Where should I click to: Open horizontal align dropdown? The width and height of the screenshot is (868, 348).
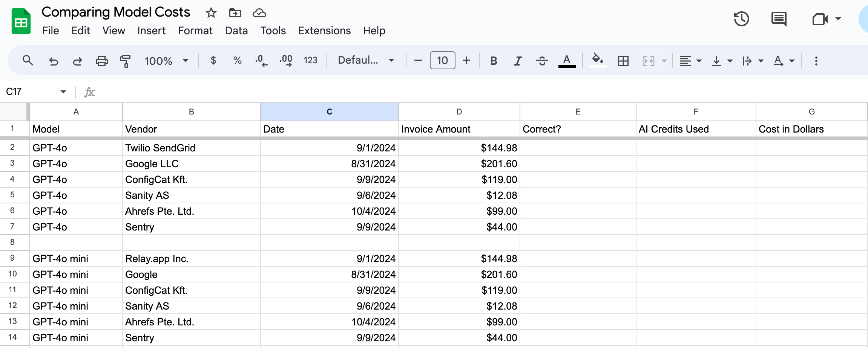690,61
